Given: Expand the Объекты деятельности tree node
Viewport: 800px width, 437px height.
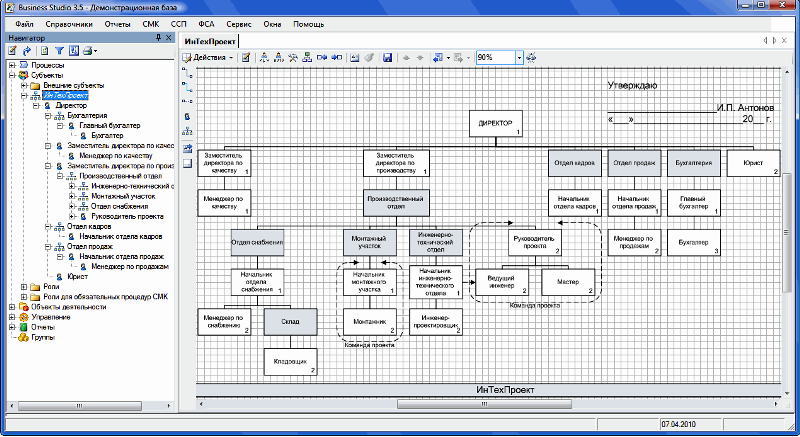Looking at the screenshot, I should (12, 307).
